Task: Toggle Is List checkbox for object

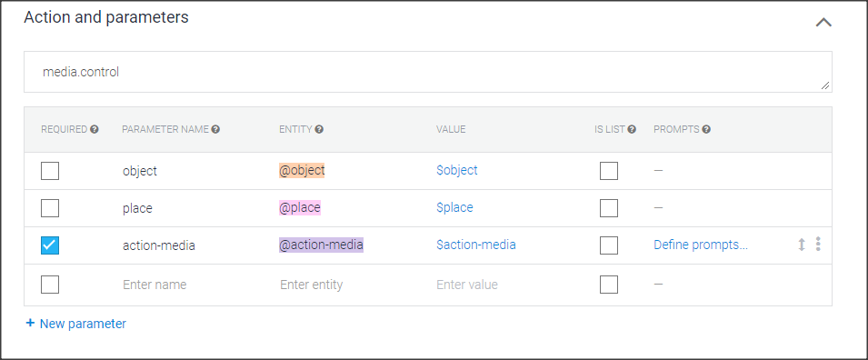Action: coord(609,171)
